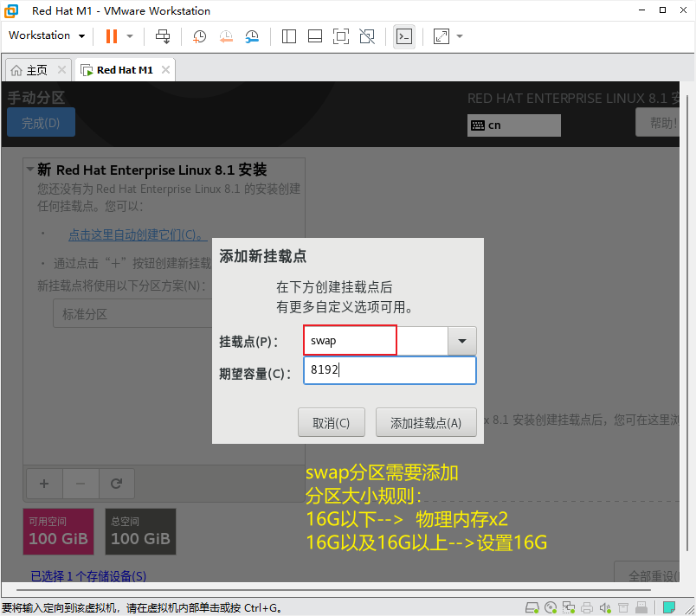Click the 帮助 button
696x616 pixels.
click(658, 123)
